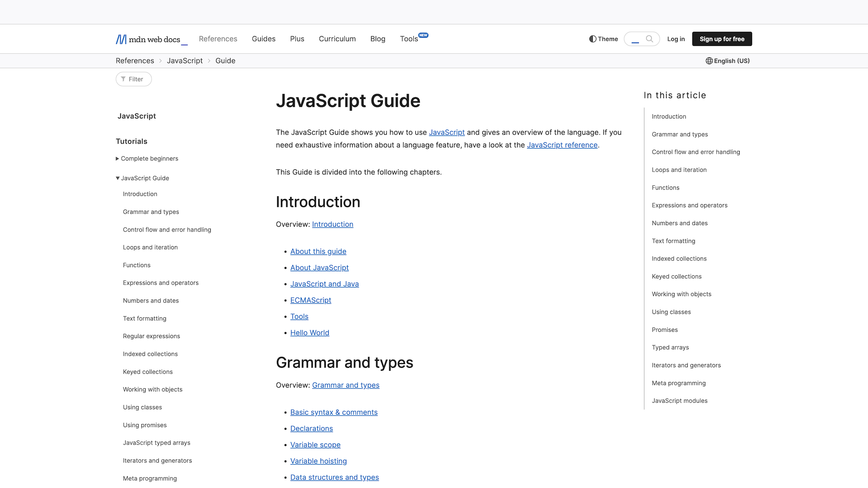Viewport: 868px width, 488px height.
Task: Open the Guides menu item
Action: click(x=264, y=39)
